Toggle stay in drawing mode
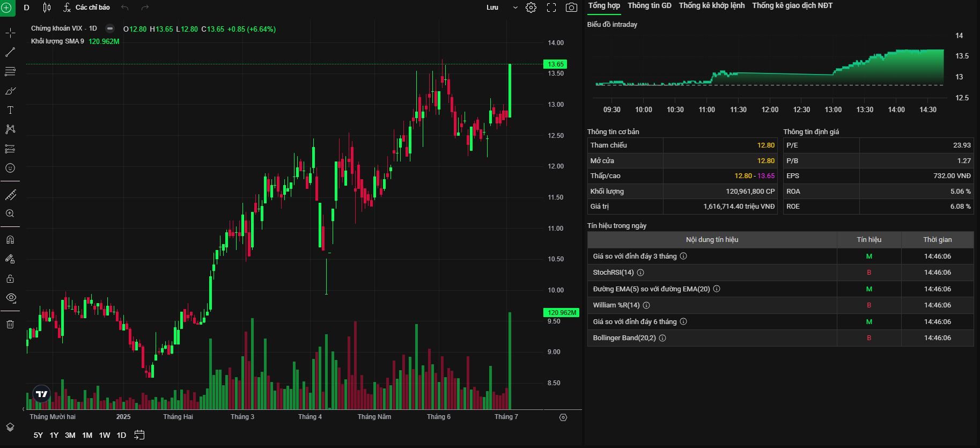This screenshot has height=448, width=980. pos(10,259)
